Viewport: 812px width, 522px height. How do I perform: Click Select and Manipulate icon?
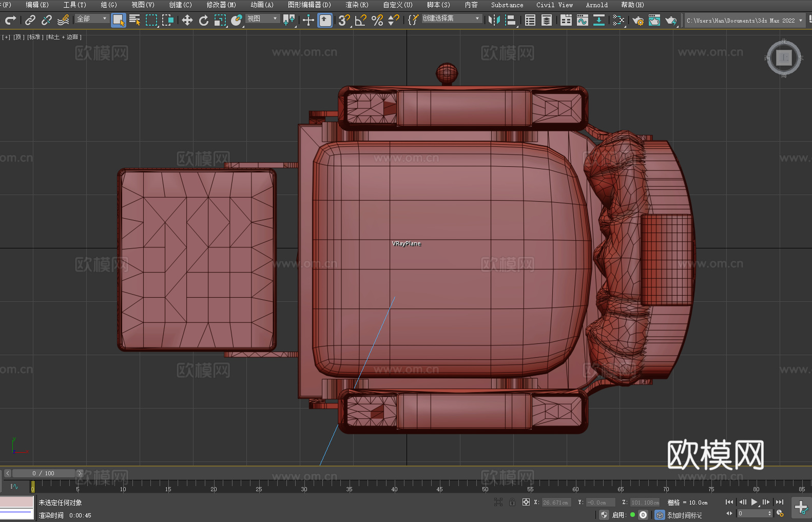pos(308,20)
